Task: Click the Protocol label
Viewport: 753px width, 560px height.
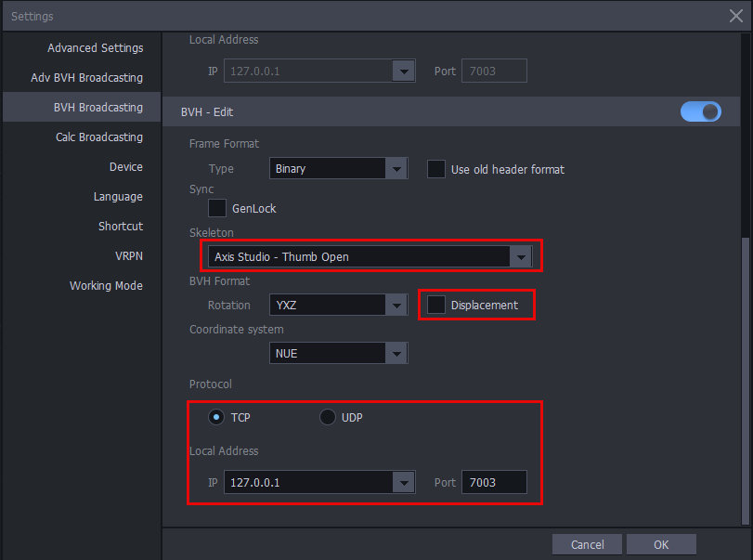Action: click(211, 384)
